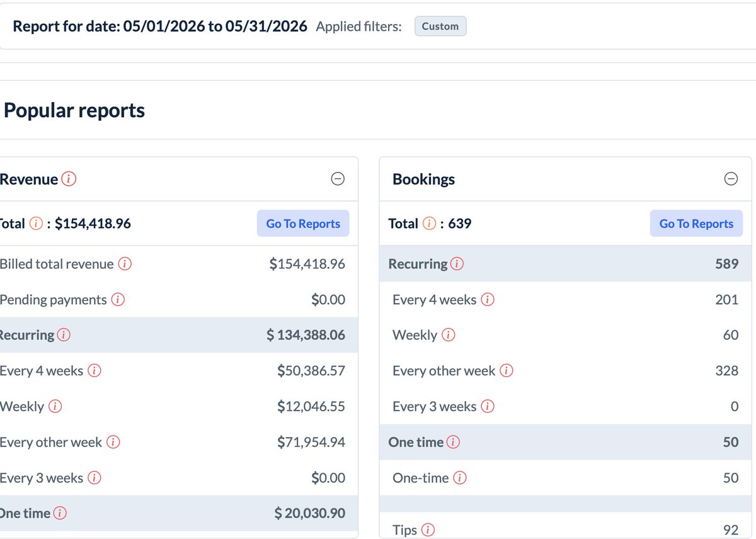Click info icon on Revenue One time row
756x539 pixels.
pyautogui.click(x=60, y=514)
